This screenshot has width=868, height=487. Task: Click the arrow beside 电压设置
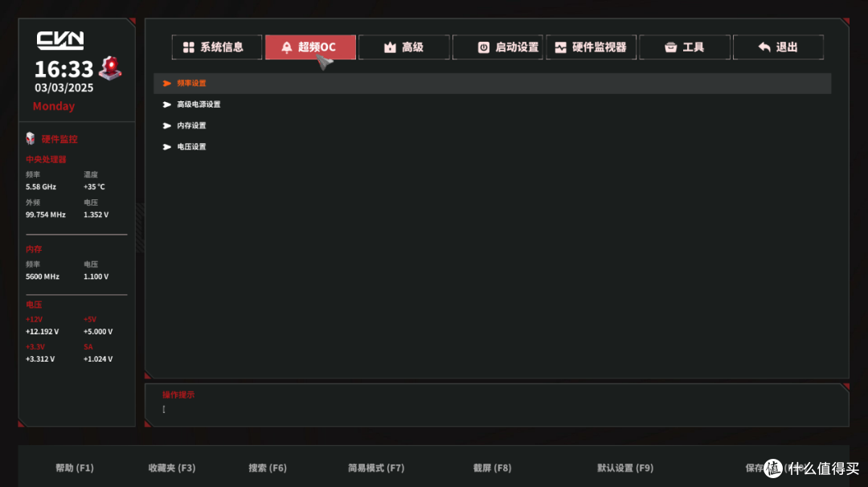point(166,146)
